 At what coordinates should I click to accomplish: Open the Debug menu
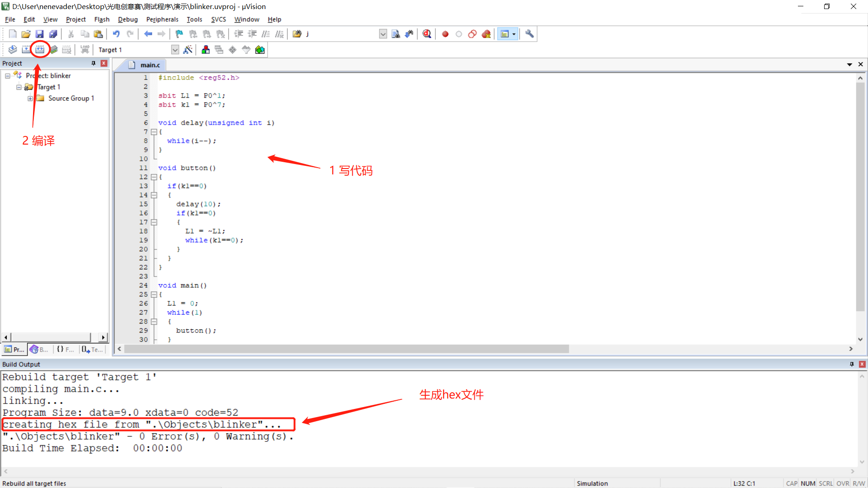127,19
